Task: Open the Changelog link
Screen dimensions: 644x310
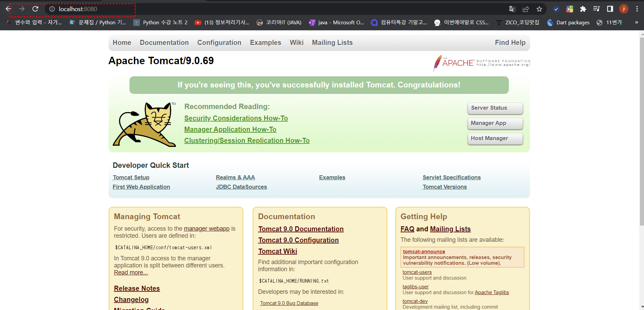Action: (x=131, y=300)
